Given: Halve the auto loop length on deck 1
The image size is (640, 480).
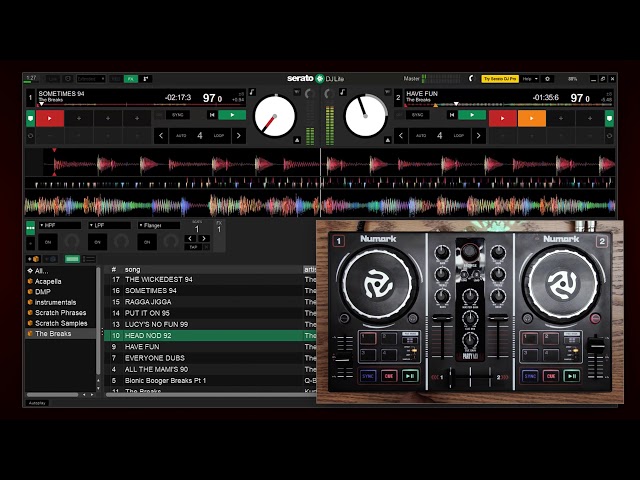Looking at the screenshot, I should click(x=161, y=136).
